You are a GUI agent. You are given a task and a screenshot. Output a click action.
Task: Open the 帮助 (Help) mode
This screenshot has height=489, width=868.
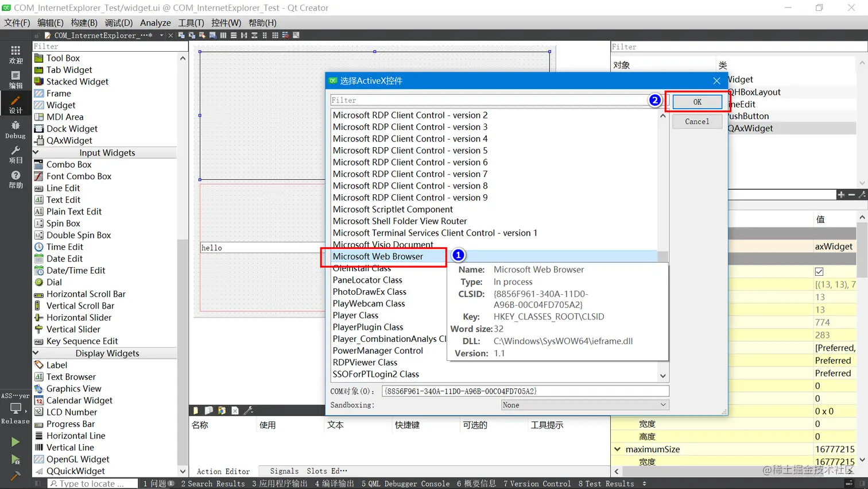[15, 179]
